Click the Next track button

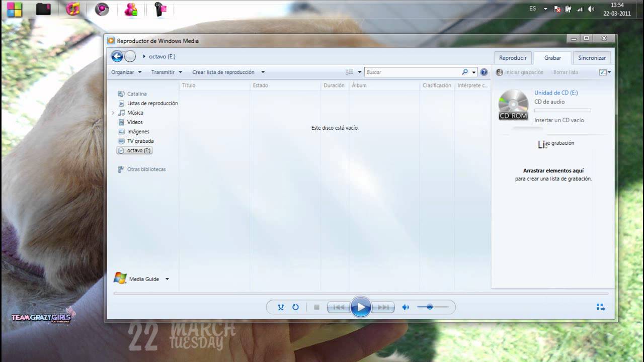pyautogui.click(x=383, y=307)
